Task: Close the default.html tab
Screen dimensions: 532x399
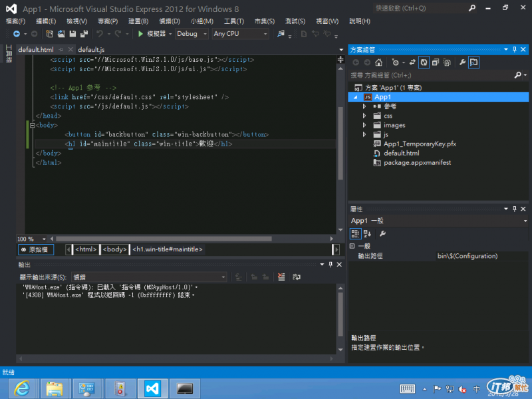Action: click(70, 49)
